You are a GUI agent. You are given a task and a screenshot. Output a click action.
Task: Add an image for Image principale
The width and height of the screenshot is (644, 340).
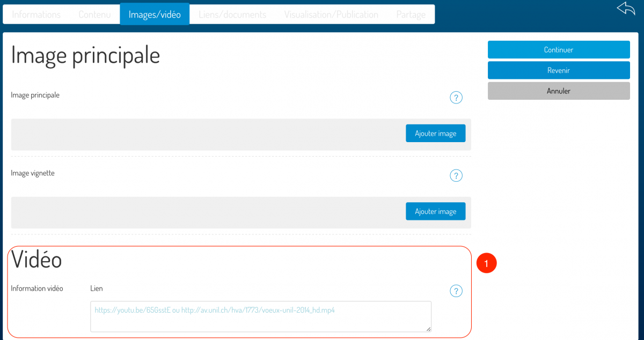435,134
